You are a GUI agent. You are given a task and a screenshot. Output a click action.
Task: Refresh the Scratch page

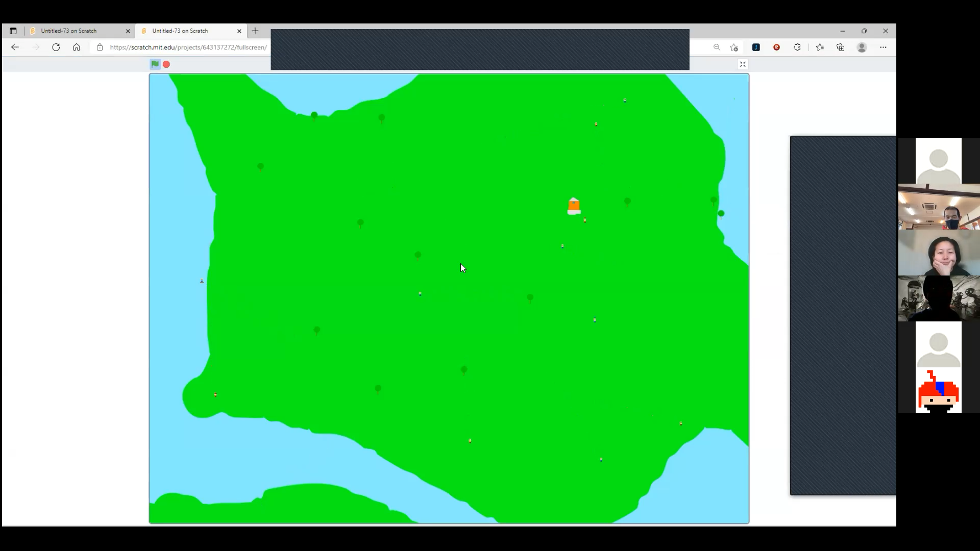[x=56, y=47]
